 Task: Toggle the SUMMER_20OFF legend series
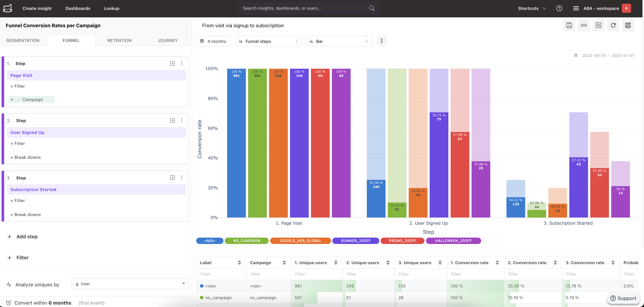coord(356,241)
